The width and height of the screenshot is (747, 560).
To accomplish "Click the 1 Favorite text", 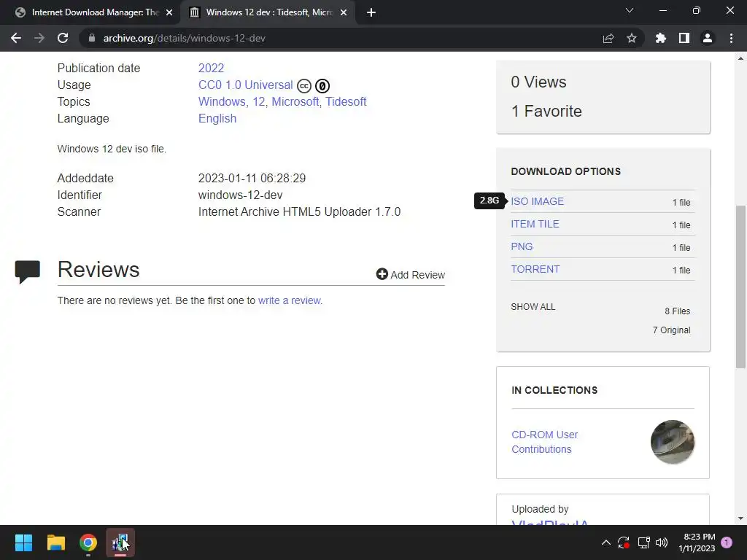I will coord(546,111).
